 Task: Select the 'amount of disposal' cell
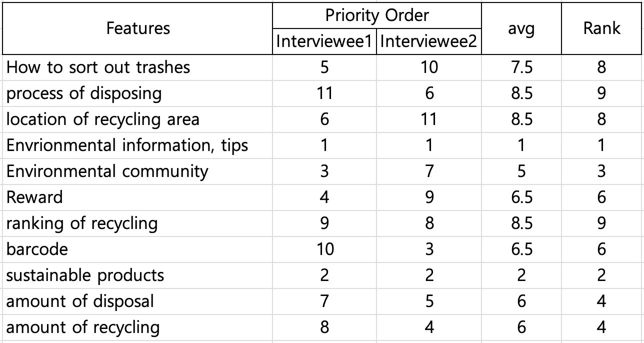coord(137,301)
